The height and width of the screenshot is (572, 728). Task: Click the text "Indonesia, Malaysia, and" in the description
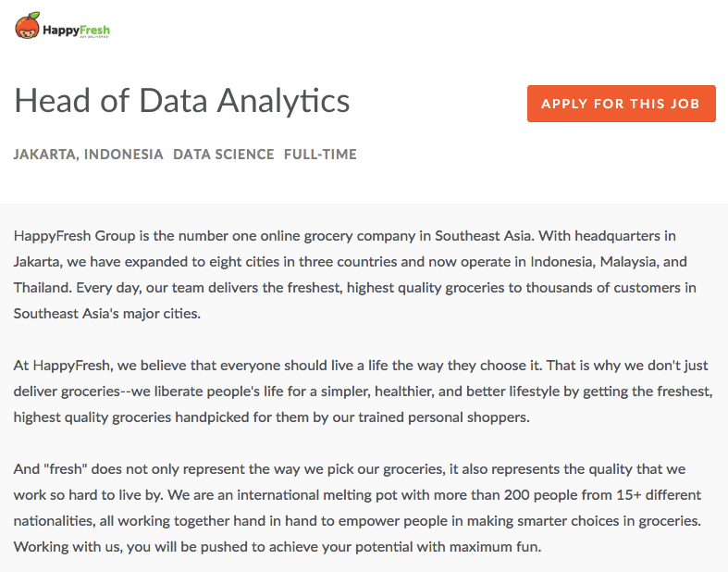click(x=609, y=262)
